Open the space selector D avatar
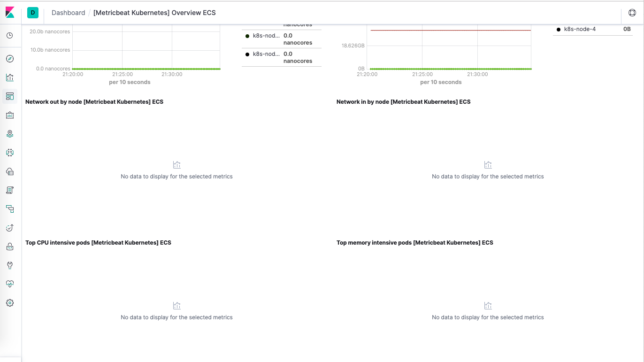 [33, 13]
